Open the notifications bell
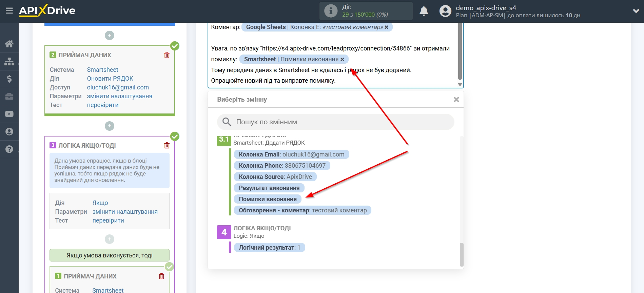 (424, 11)
